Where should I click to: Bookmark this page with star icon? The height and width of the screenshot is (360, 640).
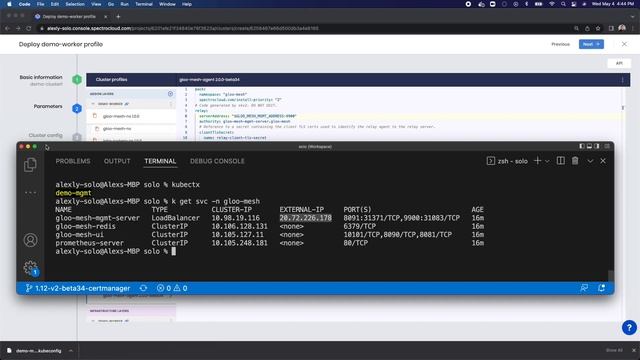(x=598, y=28)
